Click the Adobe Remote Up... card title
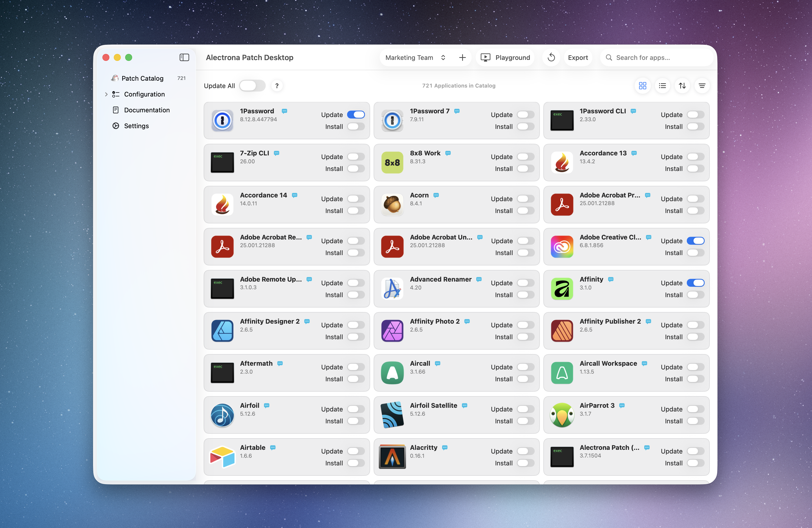Viewport: 812px width, 528px height. tap(271, 279)
